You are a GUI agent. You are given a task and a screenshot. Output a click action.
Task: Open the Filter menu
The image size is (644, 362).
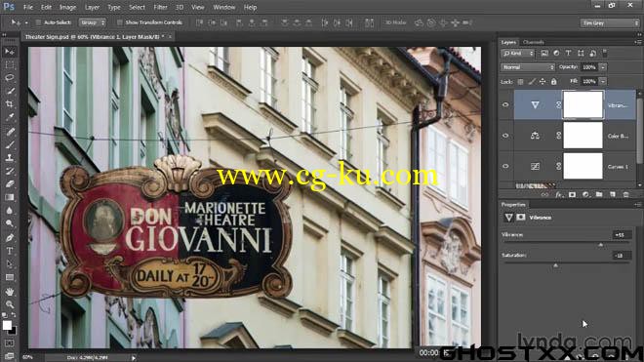(160, 7)
